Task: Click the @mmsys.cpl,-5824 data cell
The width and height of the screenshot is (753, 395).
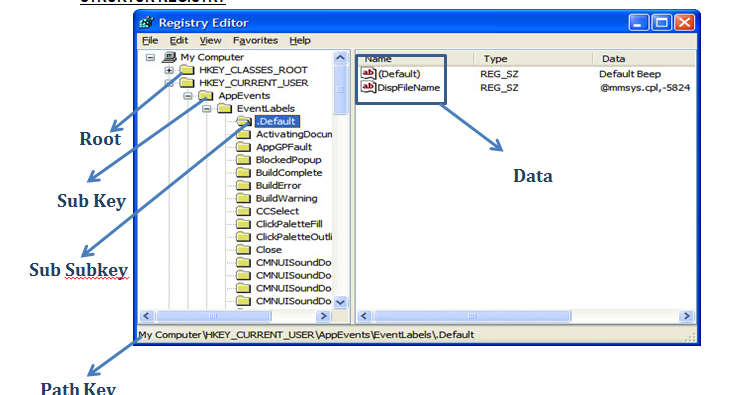Action: [645, 88]
